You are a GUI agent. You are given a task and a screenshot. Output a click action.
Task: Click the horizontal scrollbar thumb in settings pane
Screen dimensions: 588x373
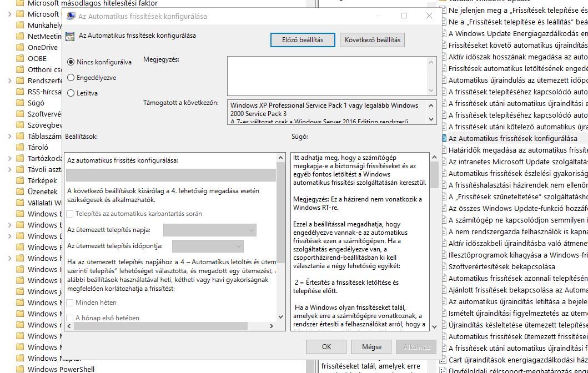pos(160,326)
